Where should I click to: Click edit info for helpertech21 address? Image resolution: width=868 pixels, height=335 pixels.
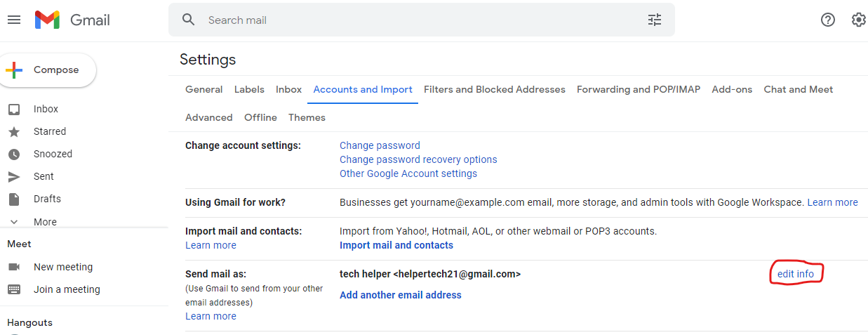pyautogui.click(x=796, y=274)
